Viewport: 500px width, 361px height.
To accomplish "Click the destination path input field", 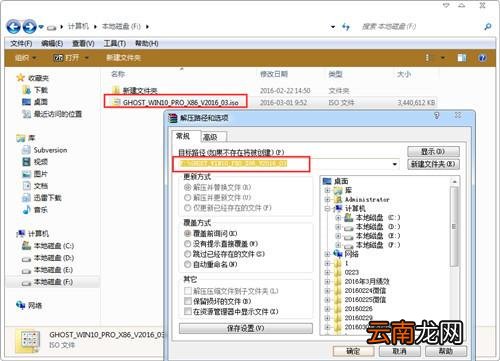I will click(286, 164).
